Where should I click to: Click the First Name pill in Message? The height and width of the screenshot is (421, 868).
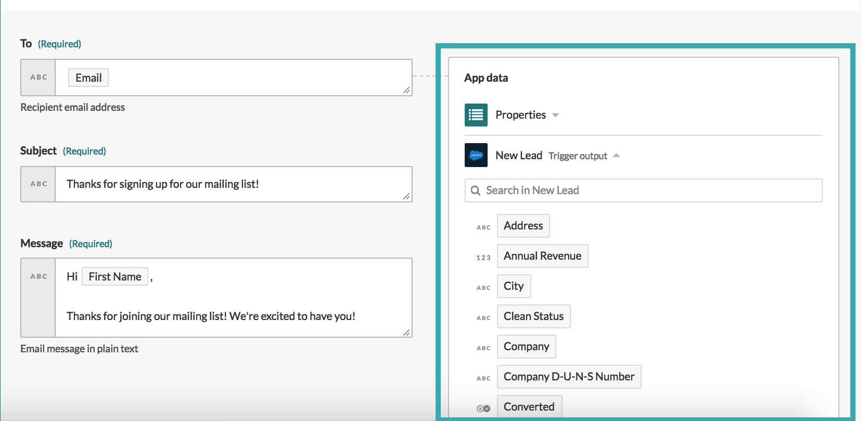point(115,277)
